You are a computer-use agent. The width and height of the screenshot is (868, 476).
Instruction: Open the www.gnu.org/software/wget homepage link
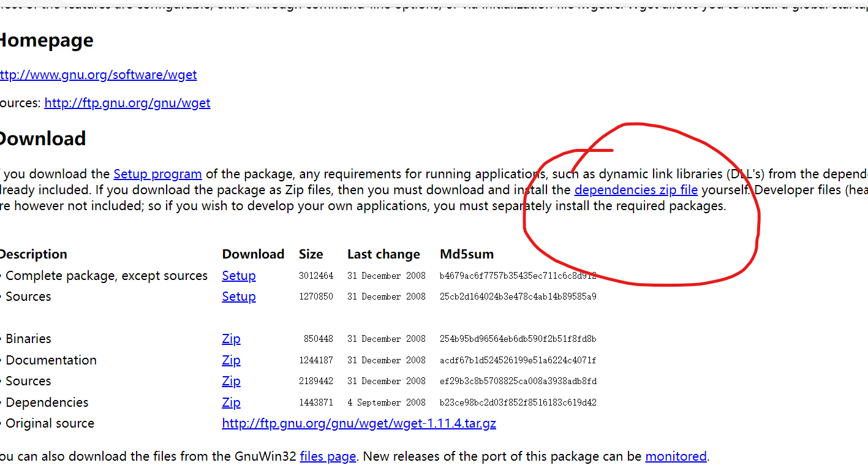[x=98, y=75]
